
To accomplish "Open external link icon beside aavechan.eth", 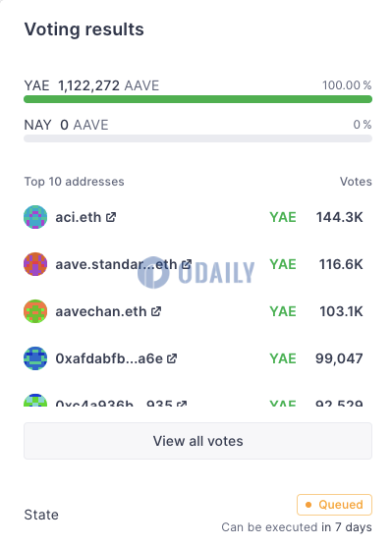I will coord(156,311).
